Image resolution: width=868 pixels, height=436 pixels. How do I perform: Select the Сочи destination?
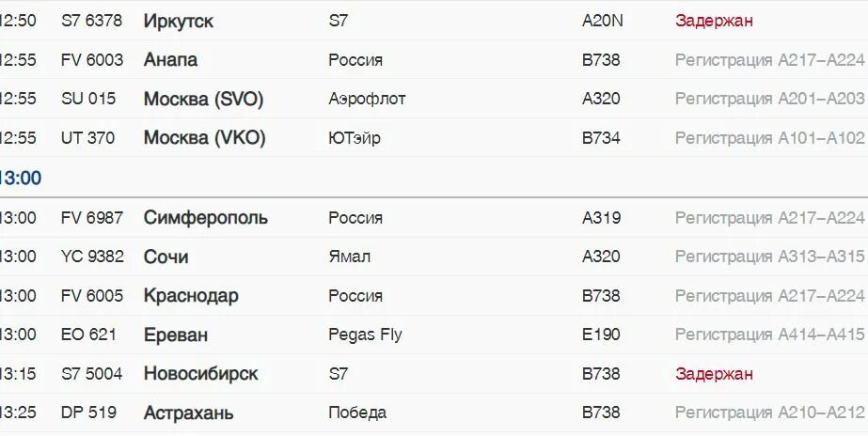(166, 257)
